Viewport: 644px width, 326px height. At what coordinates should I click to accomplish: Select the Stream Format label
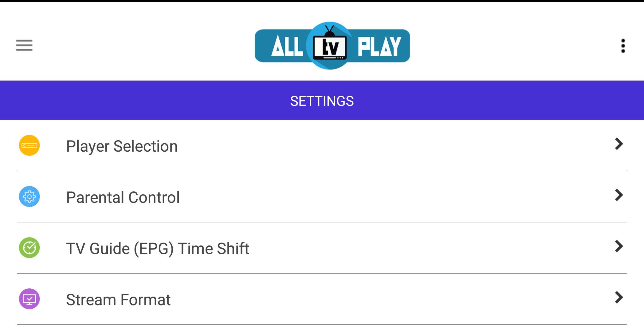pyautogui.click(x=118, y=300)
